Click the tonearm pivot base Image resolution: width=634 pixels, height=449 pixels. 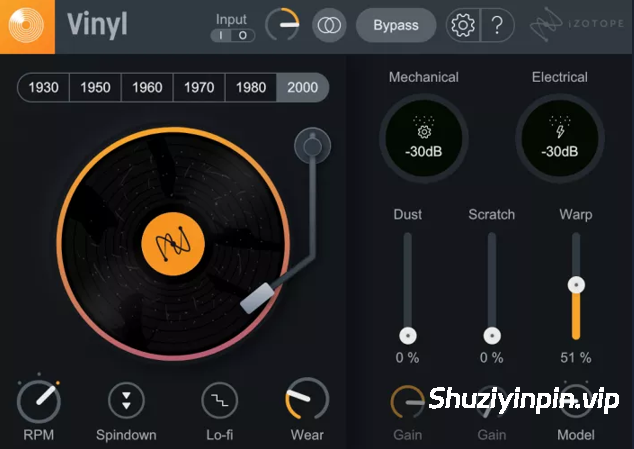(313, 146)
